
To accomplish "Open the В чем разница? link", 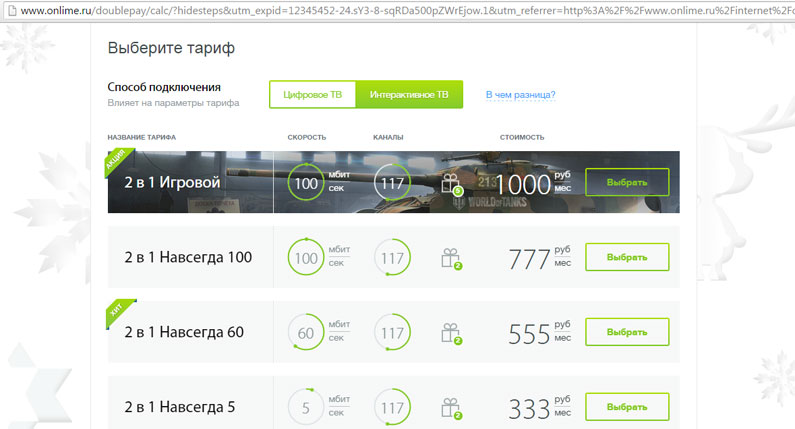I will tap(520, 95).
